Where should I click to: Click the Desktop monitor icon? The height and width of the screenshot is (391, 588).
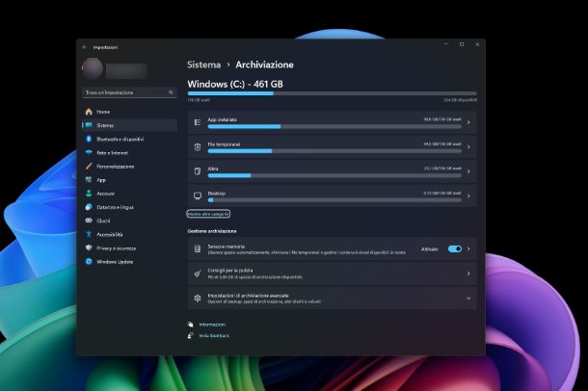(198, 195)
